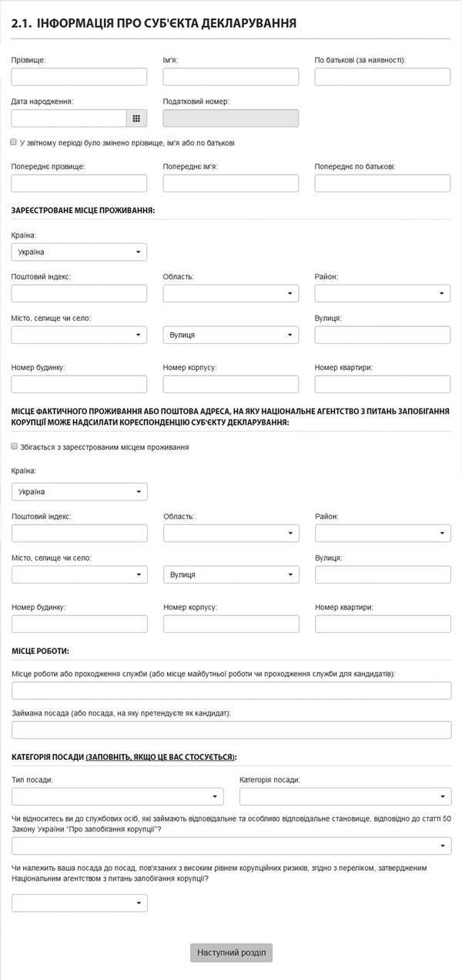462x980 pixels.
Task: Open street type 'Вулиця' dropdown in registered residence
Action: 230,335
